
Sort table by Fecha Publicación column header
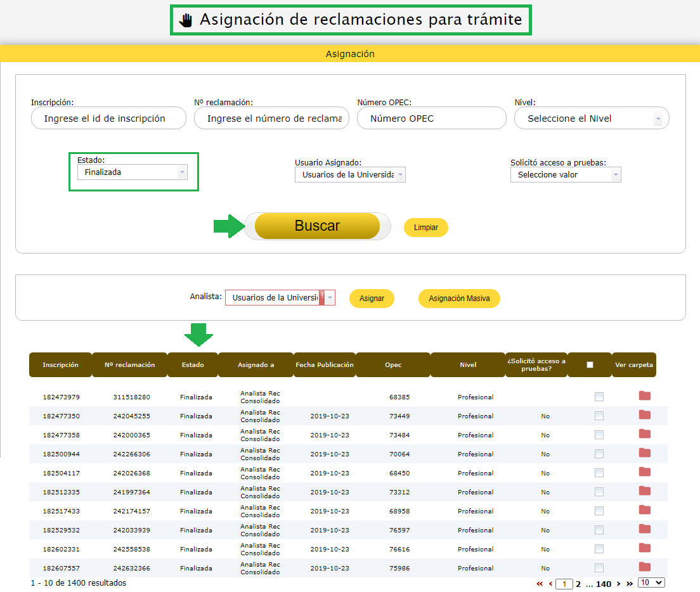[324, 365]
